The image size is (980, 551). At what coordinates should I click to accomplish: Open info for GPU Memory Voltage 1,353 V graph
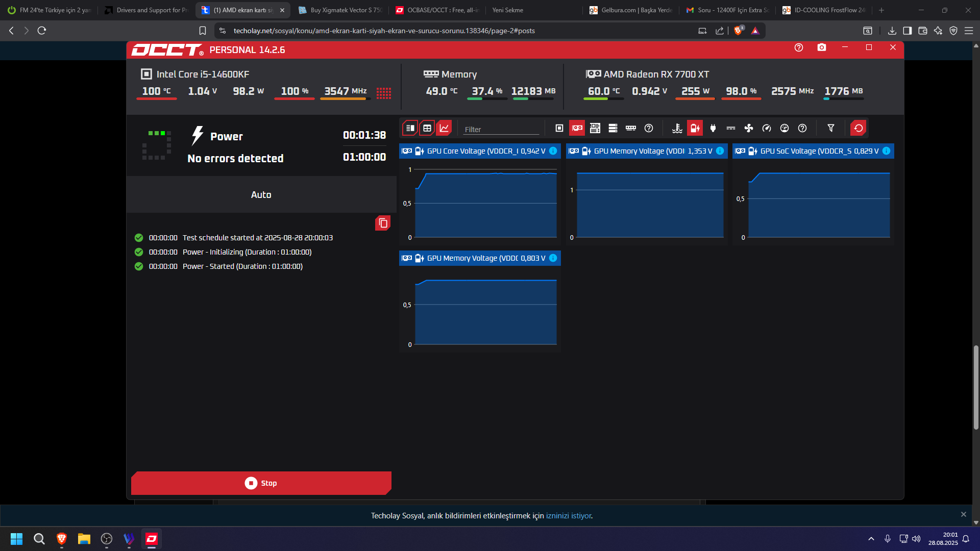(x=720, y=151)
